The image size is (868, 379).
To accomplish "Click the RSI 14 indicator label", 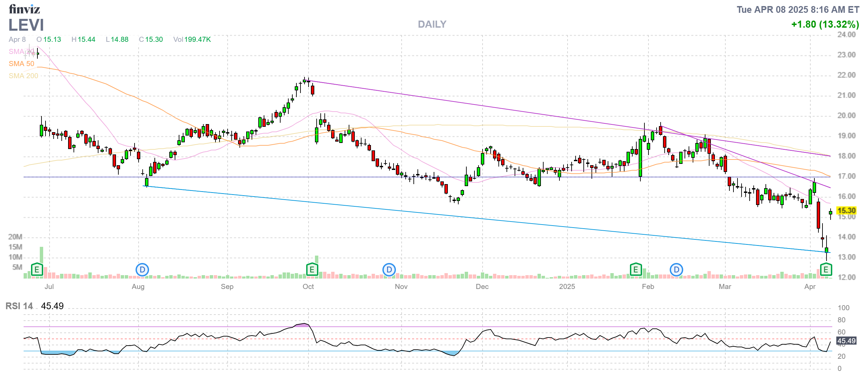I will [x=19, y=306].
